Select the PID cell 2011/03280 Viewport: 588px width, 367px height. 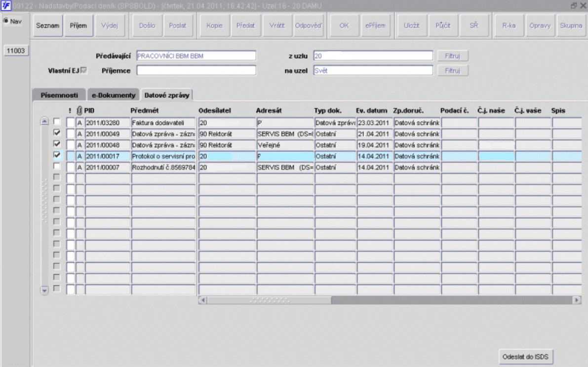pos(108,122)
